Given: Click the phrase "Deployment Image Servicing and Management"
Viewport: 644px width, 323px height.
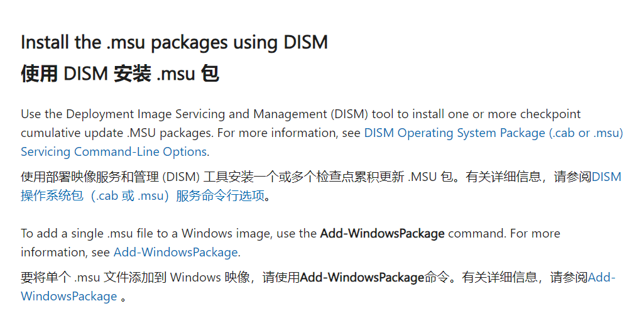Looking at the screenshot, I should (196, 114).
